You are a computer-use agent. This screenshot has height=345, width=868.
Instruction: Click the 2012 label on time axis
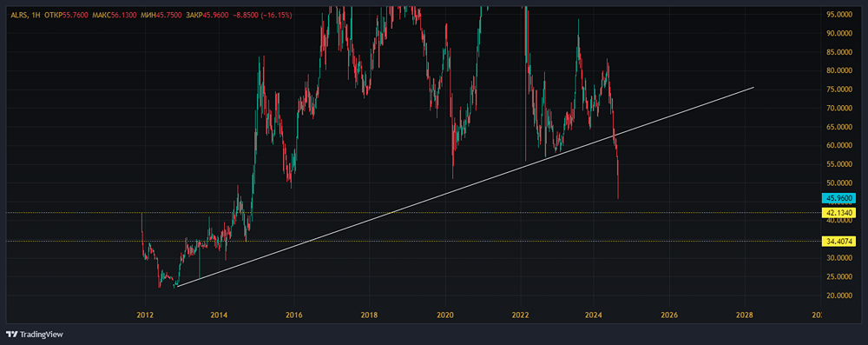click(145, 315)
